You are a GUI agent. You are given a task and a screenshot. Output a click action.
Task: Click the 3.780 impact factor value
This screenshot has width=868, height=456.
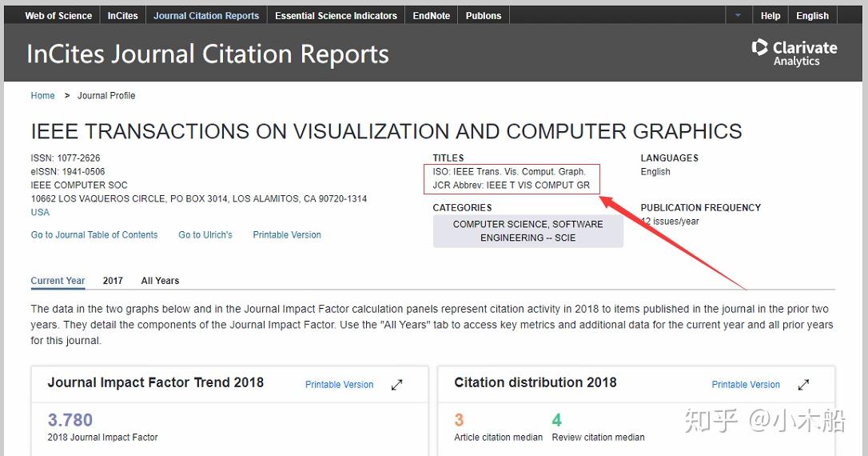click(x=70, y=420)
